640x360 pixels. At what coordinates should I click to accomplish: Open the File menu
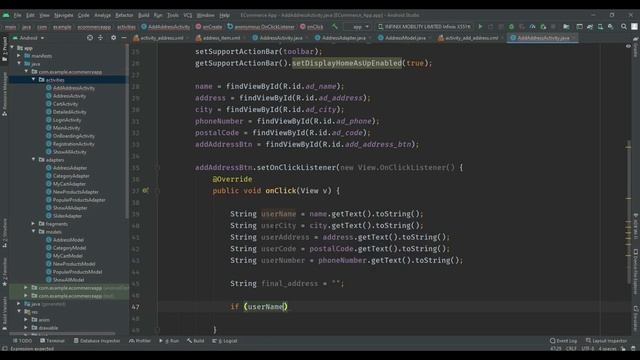18,15
